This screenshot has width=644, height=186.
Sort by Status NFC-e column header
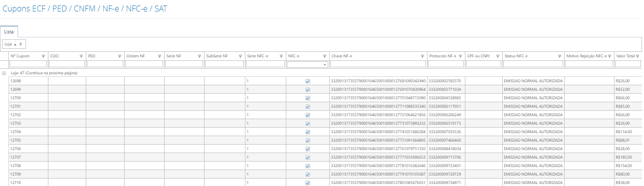516,56
